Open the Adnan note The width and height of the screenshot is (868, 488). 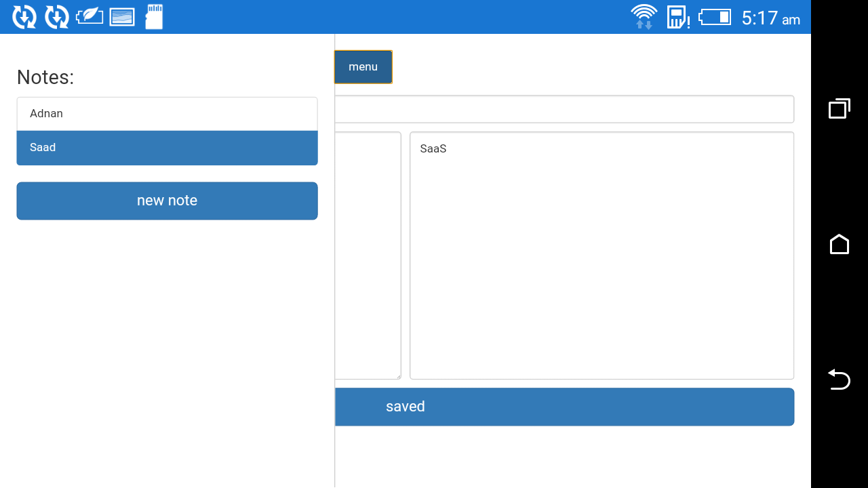167,114
